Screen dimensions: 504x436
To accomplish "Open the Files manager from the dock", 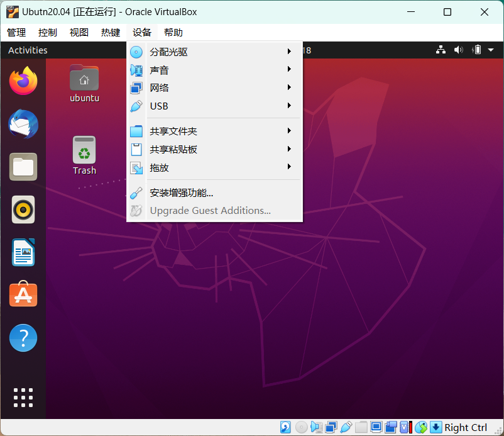I will 23,167.
